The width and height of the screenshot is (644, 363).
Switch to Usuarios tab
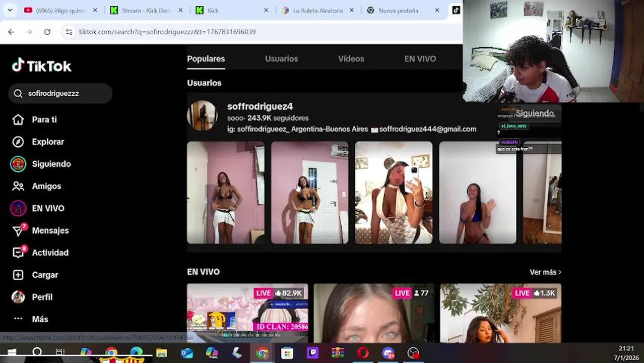[281, 59]
